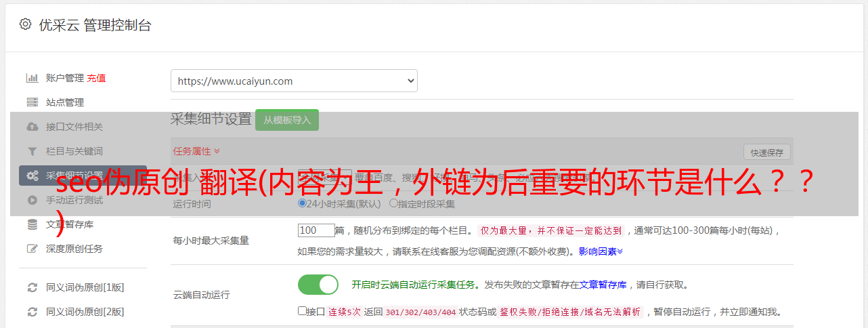Image resolution: width=868 pixels, height=328 pixels.
Task: Click the 从模板导入 button
Action: pyautogui.click(x=287, y=120)
